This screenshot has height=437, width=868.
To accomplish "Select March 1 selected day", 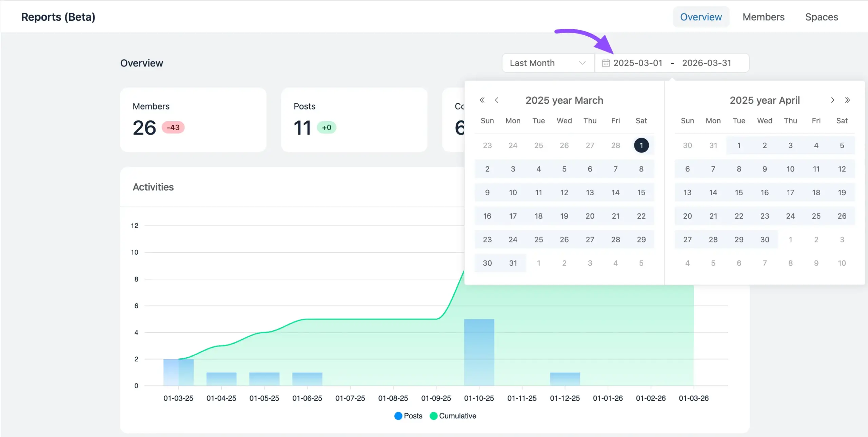I will click(641, 145).
